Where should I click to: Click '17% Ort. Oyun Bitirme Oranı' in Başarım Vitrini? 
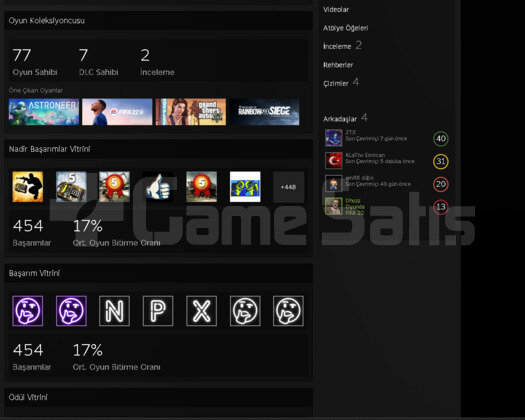click(x=117, y=357)
